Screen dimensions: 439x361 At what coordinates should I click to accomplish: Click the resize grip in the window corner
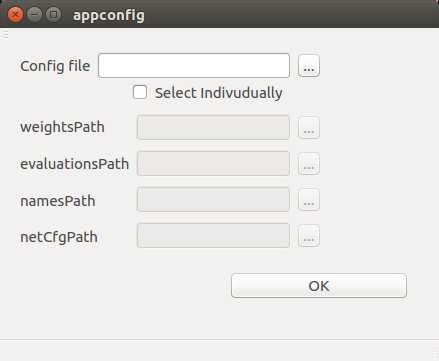click(432, 354)
